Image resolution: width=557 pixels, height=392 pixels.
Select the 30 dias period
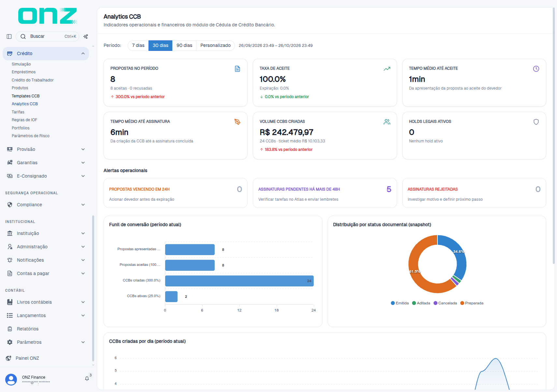(161, 45)
